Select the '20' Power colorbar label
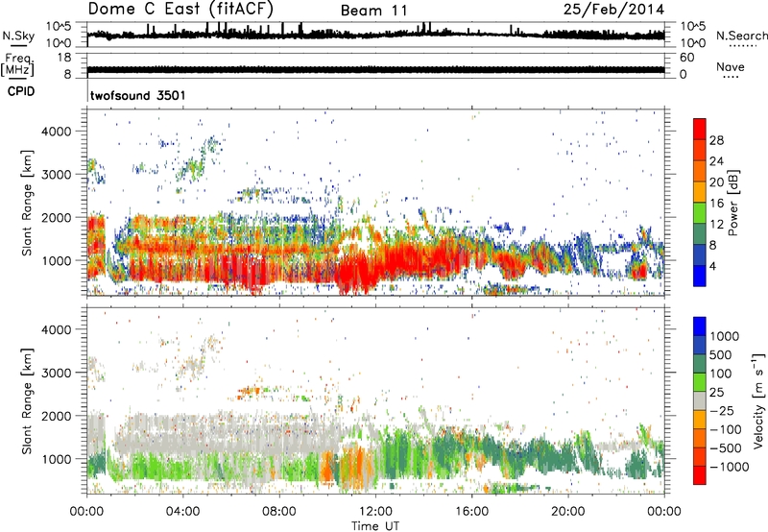This screenshot has height=532, width=768. pos(716,182)
